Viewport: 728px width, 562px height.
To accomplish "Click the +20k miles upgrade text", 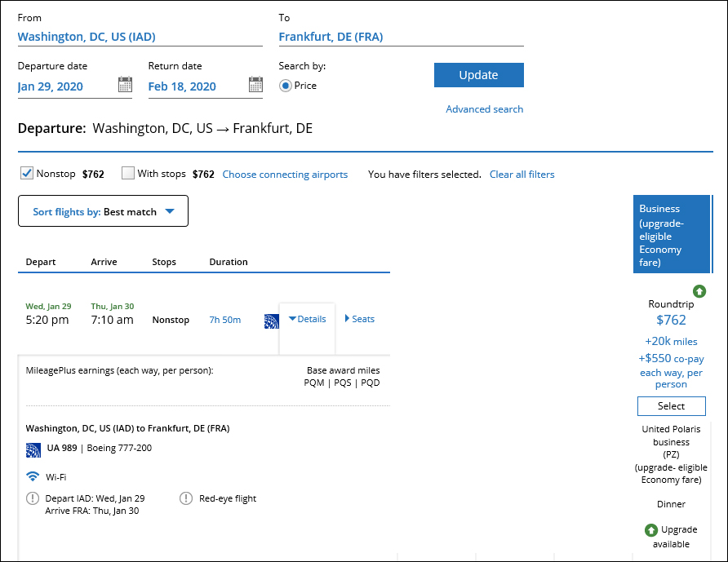I will coord(671,341).
